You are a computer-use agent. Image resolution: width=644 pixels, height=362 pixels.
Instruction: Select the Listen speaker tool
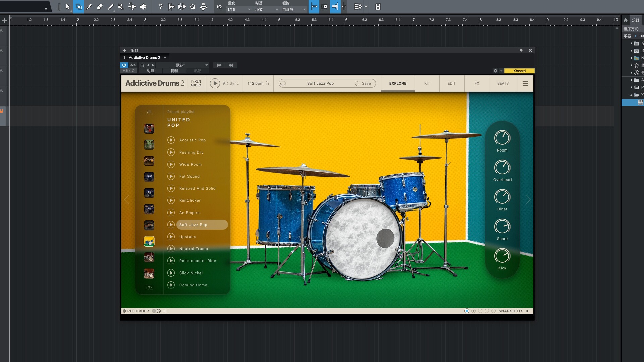click(143, 7)
